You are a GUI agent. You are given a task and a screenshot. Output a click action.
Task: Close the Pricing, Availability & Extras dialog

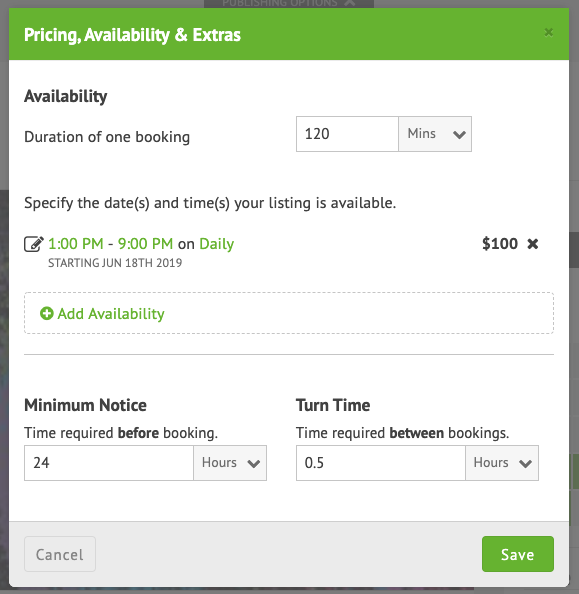(548, 33)
